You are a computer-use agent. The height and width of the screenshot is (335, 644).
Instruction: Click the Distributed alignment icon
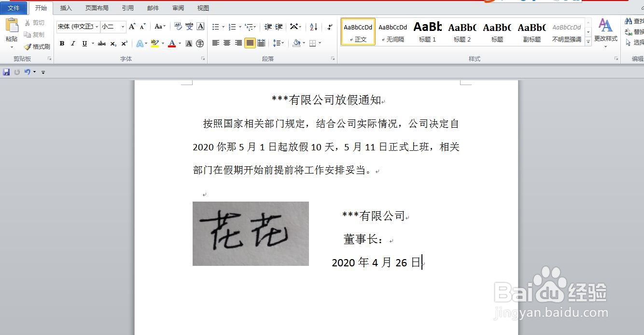point(261,44)
